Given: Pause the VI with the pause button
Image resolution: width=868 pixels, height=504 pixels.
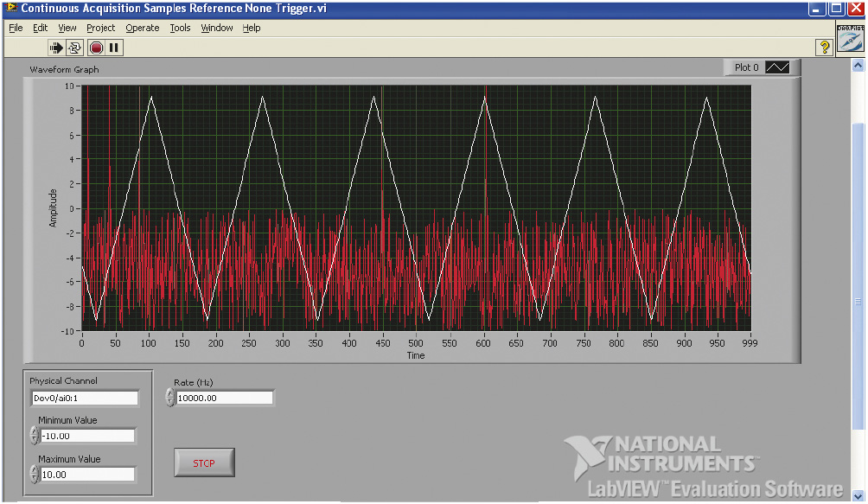Looking at the screenshot, I should (113, 48).
